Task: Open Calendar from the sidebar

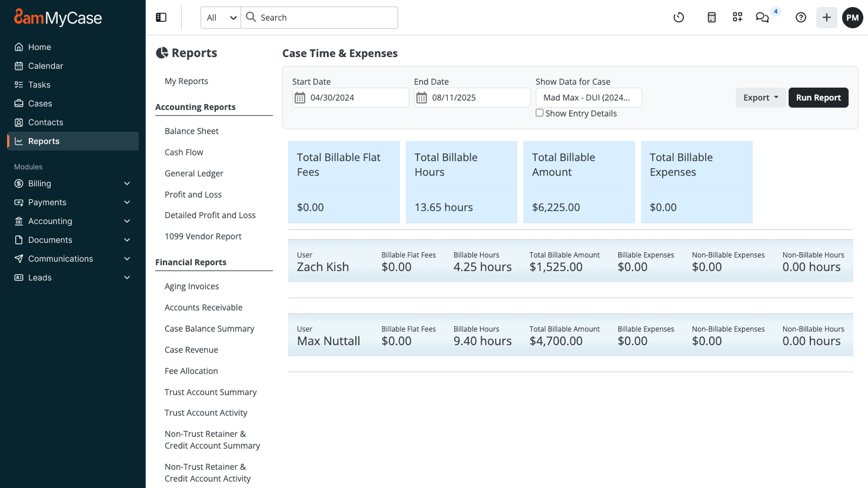Action: click(45, 66)
